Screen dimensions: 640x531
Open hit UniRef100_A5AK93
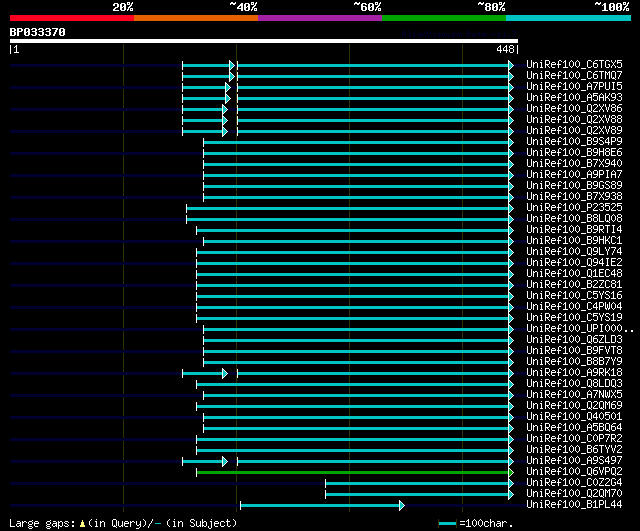(574, 98)
